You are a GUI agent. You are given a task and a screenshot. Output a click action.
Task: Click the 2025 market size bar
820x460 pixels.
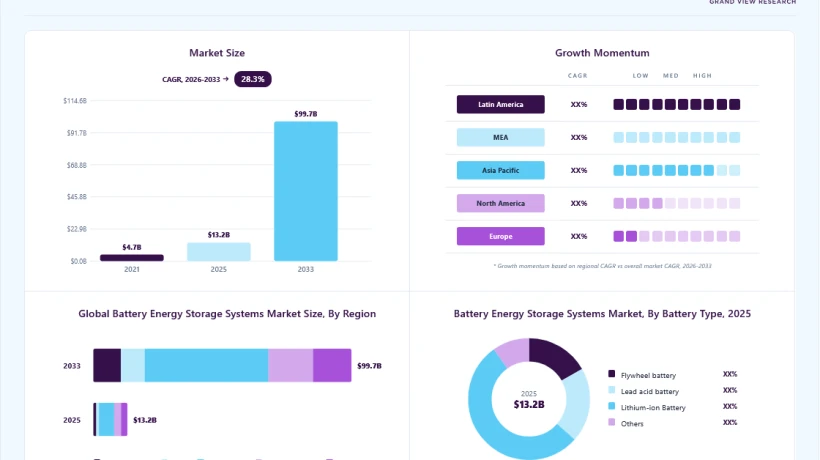click(x=219, y=251)
